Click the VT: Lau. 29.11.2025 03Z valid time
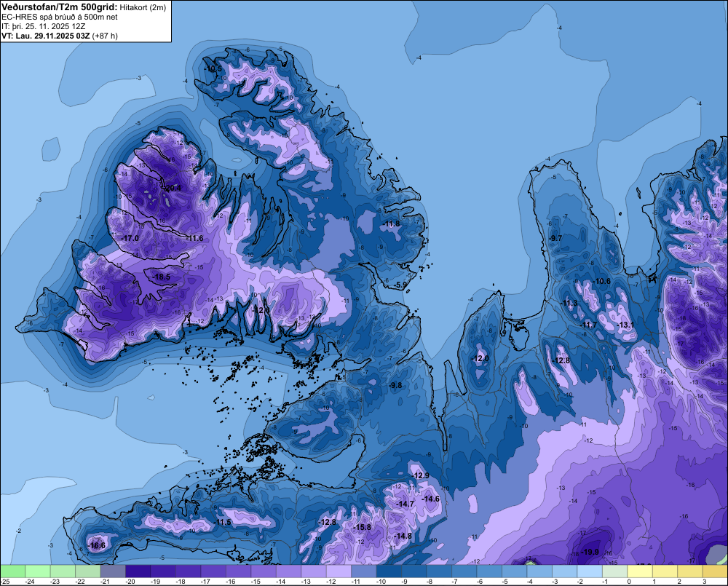Image resolution: width=728 pixels, height=586 pixels. click(45, 36)
